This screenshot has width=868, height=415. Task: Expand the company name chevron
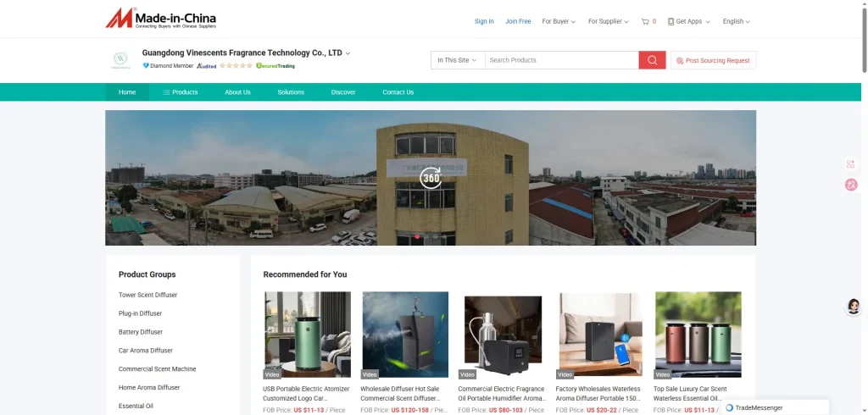(x=348, y=53)
